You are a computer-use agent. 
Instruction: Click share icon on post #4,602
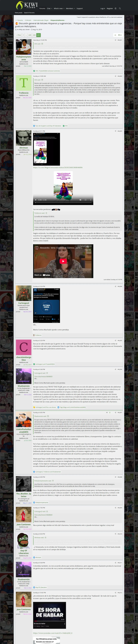point(115,76)
